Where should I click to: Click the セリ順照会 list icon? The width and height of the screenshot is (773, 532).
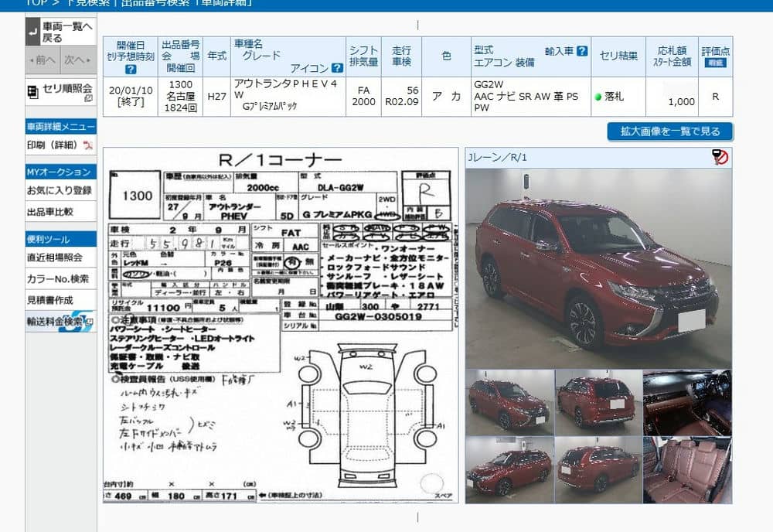coord(33,91)
